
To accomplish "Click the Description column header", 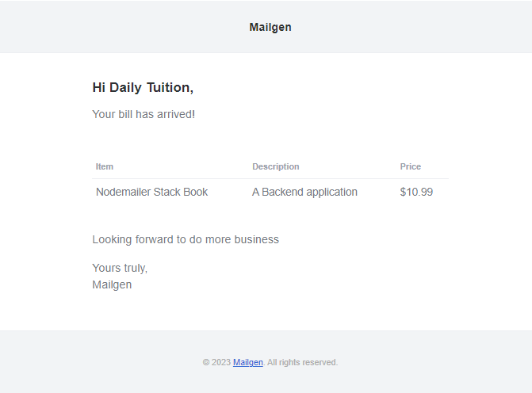I will point(276,166).
